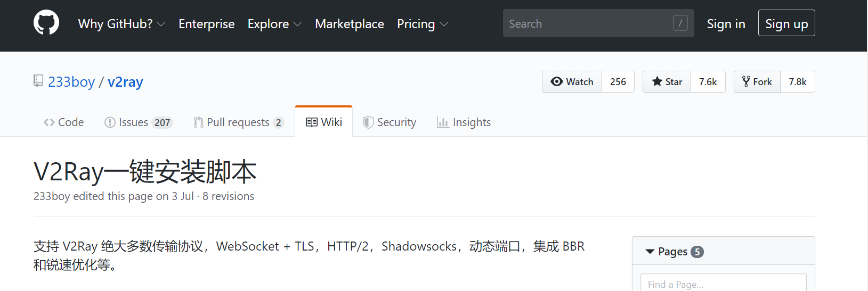Image resolution: width=868 pixels, height=291 pixels.
Task: Click the repository book icon
Action: point(38,81)
